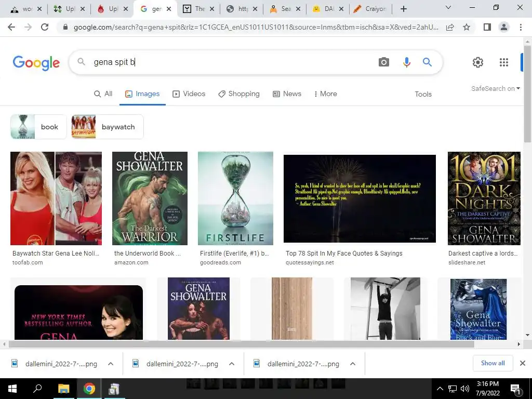Open the search Tools button
532x399 pixels.
pos(423,94)
